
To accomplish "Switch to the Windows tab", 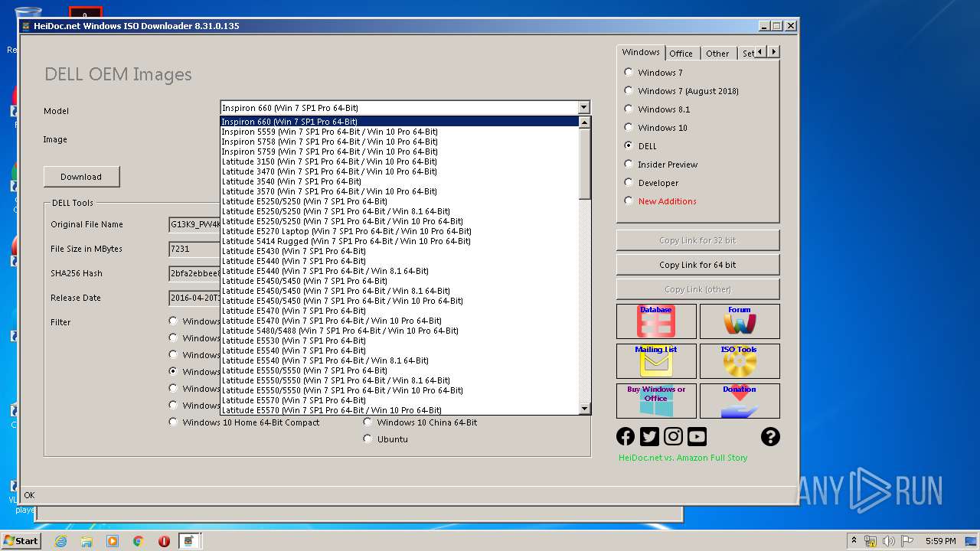I will tap(641, 52).
